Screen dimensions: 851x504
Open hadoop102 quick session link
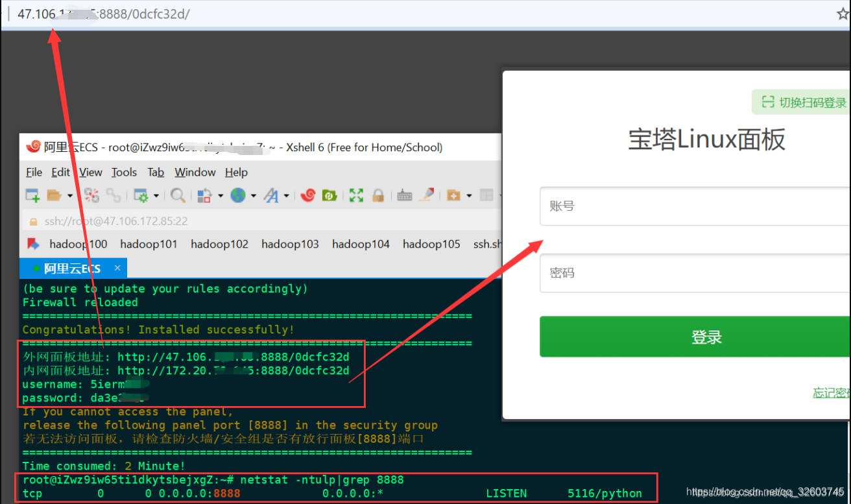(219, 244)
